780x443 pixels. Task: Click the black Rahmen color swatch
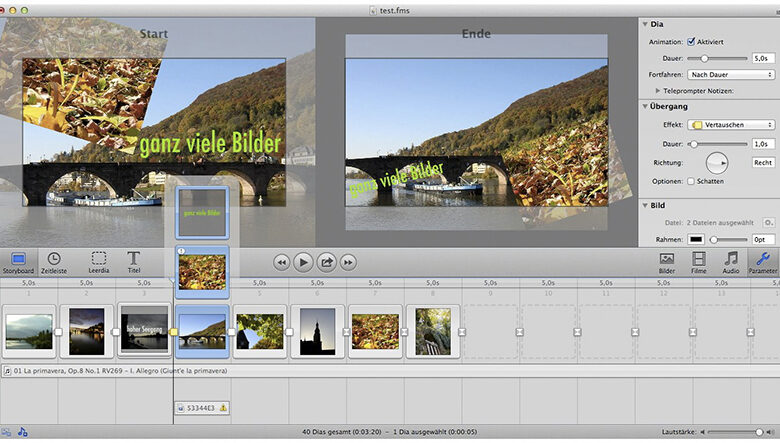click(697, 240)
